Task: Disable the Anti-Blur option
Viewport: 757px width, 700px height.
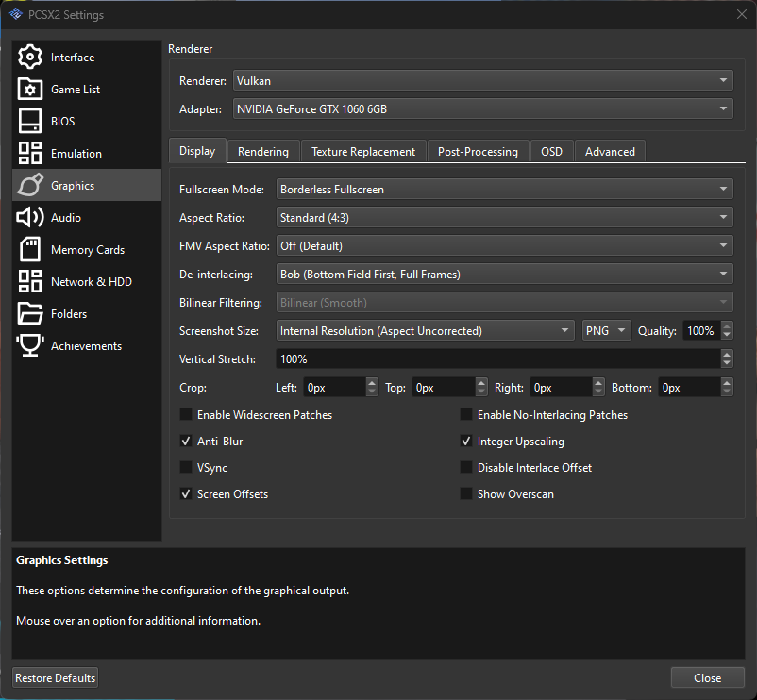Action: tap(186, 441)
